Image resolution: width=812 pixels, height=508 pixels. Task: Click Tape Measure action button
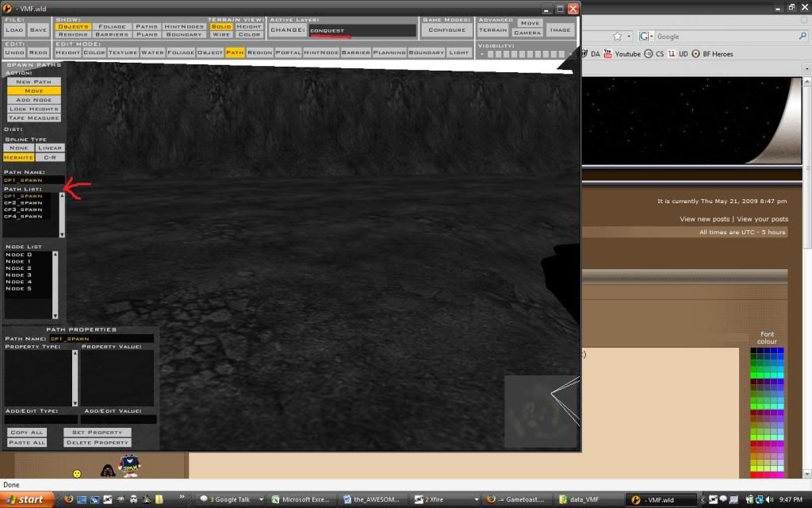point(33,118)
